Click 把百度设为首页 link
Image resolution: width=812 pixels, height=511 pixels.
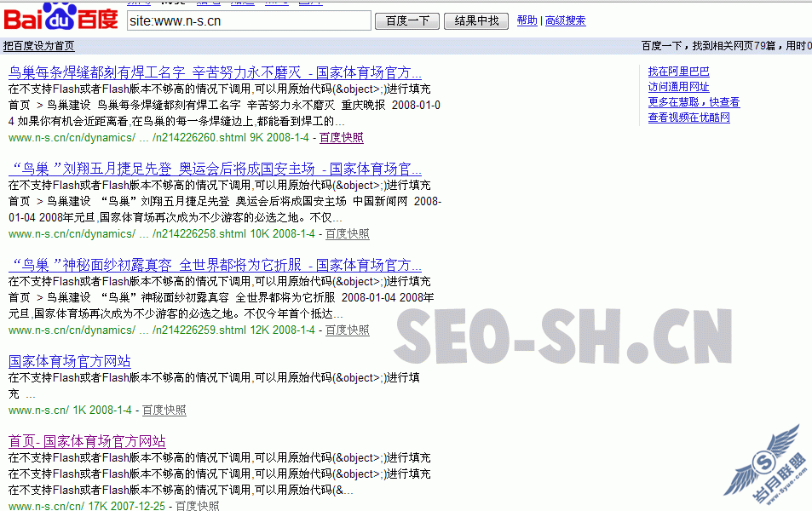tap(39, 46)
